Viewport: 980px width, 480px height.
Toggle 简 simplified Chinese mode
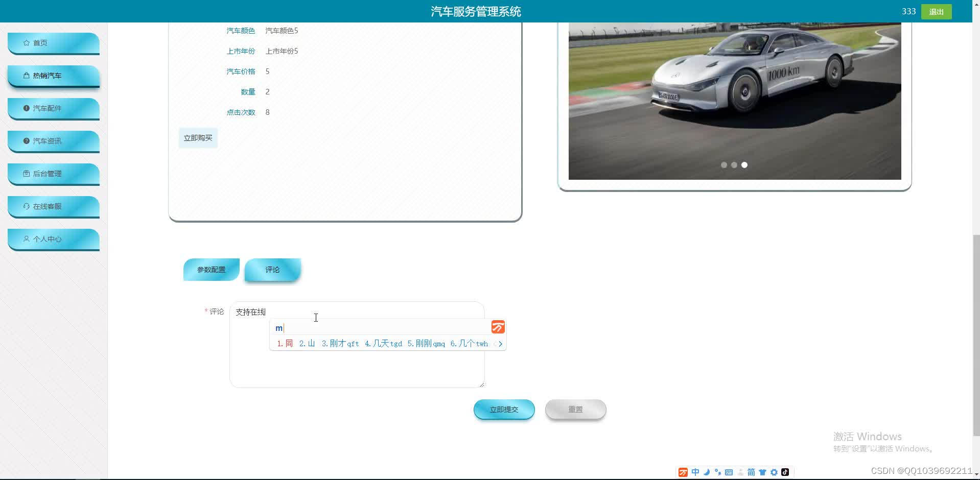751,472
